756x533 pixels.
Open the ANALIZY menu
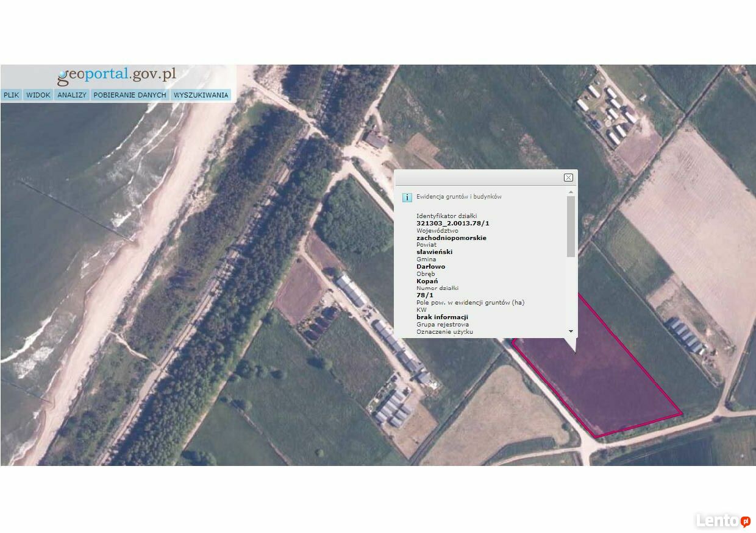tap(73, 95)
